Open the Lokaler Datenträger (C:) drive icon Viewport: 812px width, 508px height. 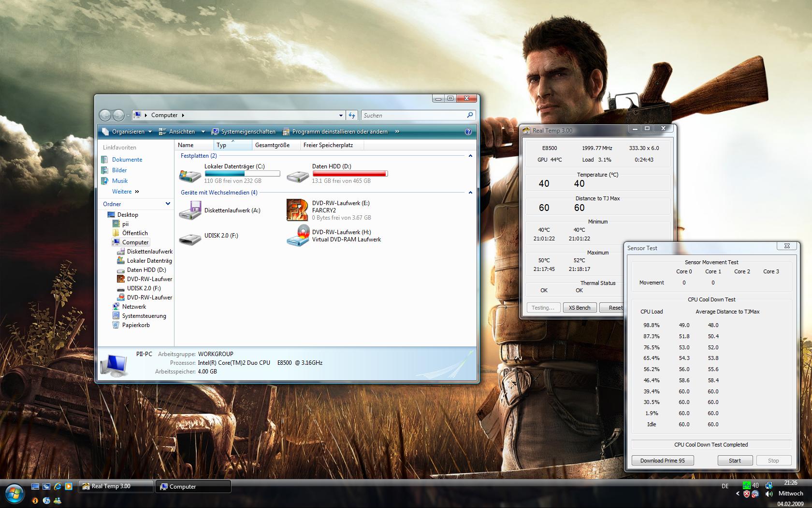[x=190, y=176]
